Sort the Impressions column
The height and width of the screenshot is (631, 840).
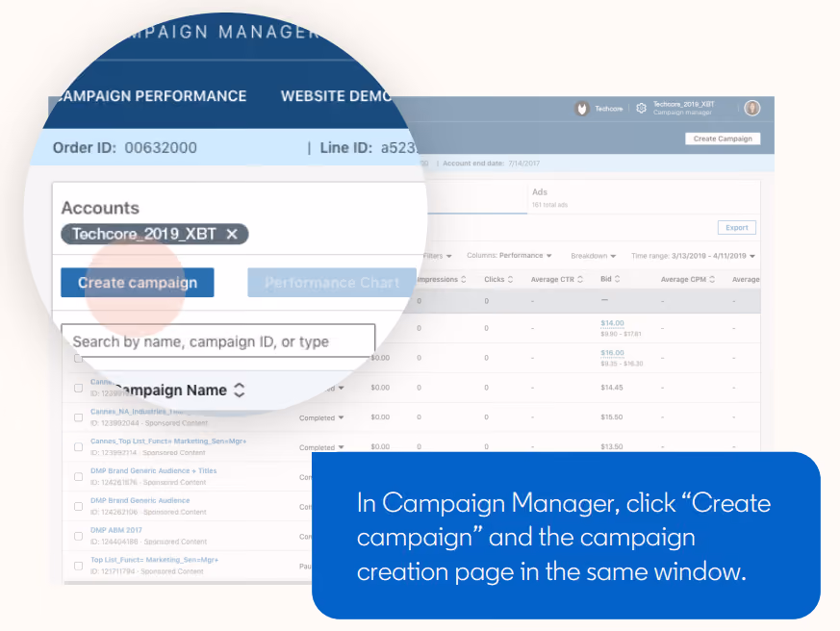[464, 279]
